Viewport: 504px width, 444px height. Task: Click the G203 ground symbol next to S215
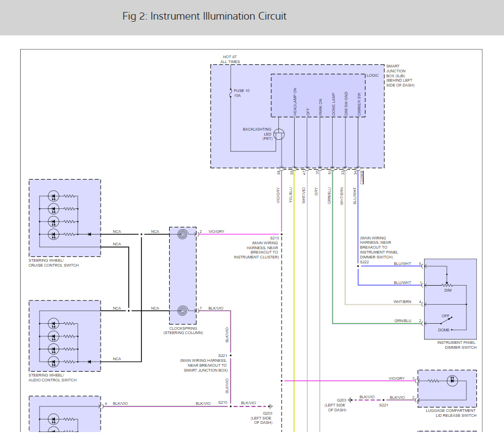click(270, 406)
